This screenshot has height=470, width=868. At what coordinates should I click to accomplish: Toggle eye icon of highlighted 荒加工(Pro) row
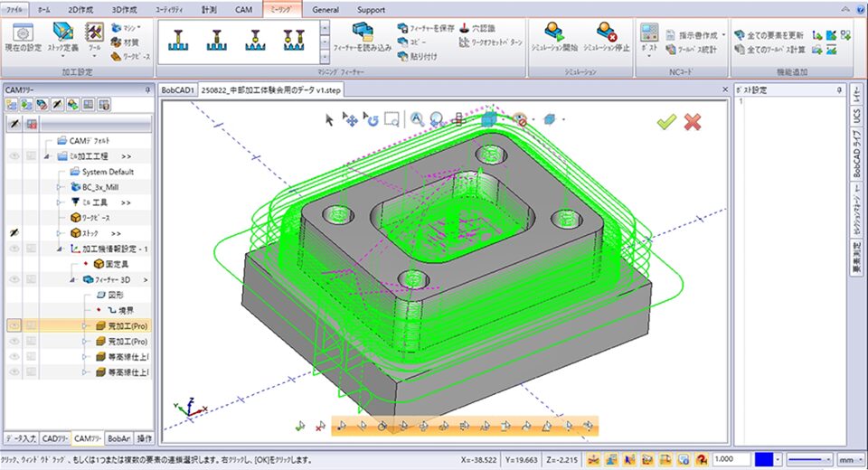coord(14,325)
